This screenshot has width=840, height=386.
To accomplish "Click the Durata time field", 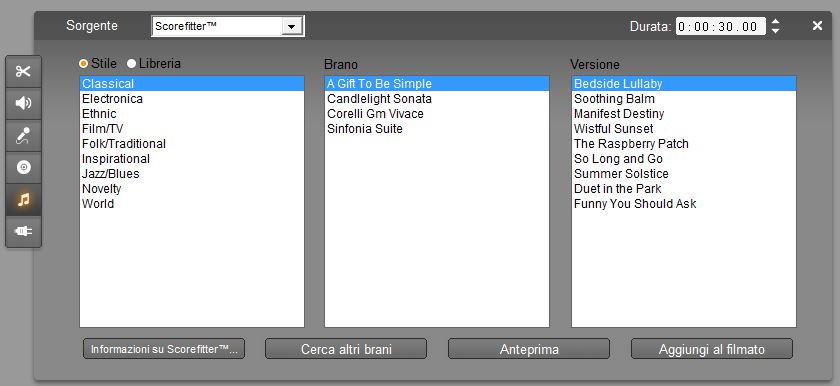I will tap(721, 26).
